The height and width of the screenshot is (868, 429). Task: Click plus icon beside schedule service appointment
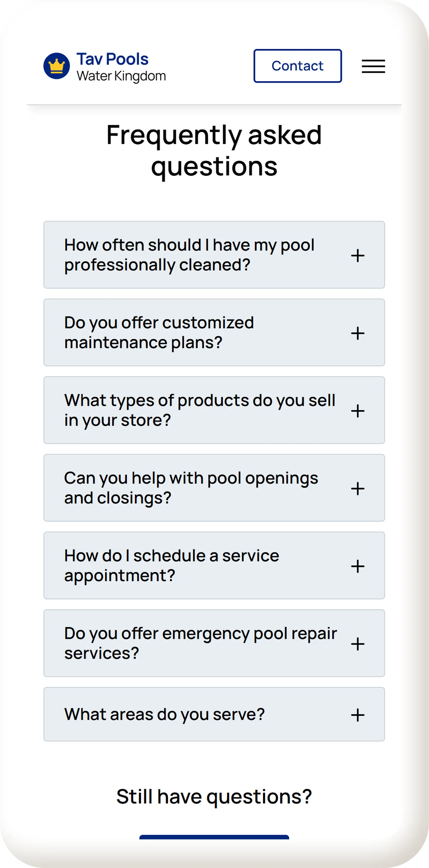(x=357, y=566)
